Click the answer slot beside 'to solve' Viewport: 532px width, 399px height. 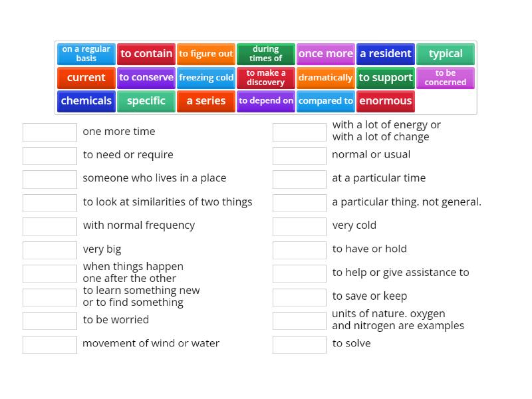299,344
